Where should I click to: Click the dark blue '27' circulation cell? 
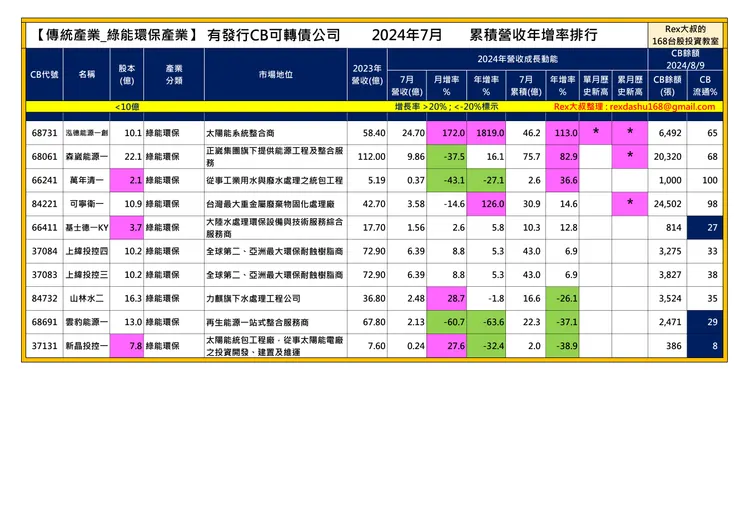(x=705, y=228)
